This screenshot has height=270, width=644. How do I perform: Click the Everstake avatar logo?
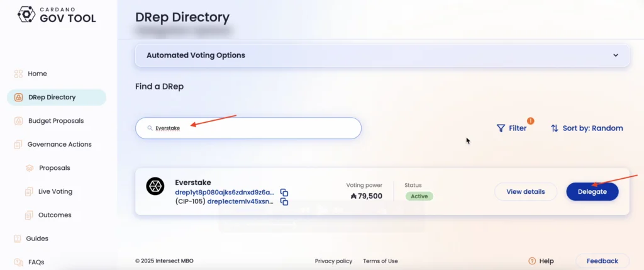tap(155, 186)
